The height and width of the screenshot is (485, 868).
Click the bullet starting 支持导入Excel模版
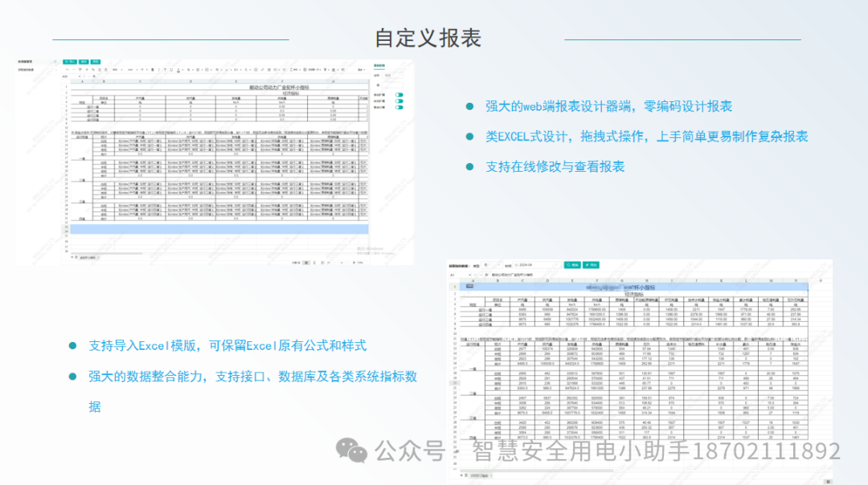[x=227, y=345]
